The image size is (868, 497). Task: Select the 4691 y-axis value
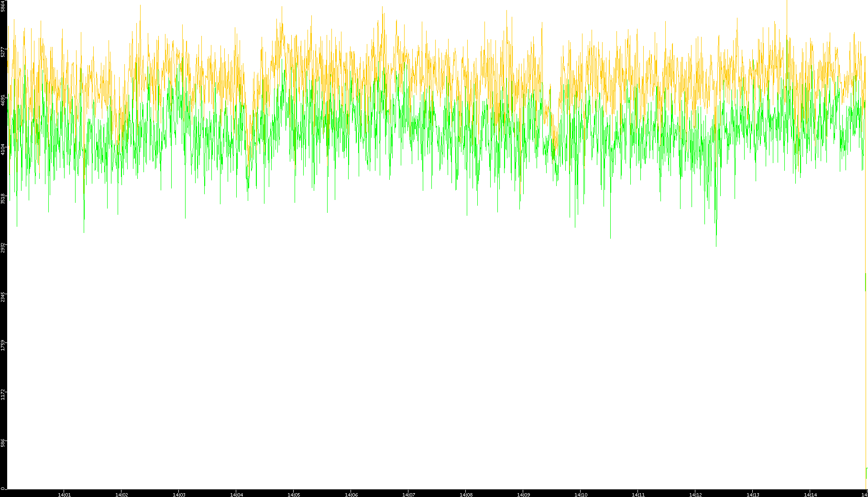click(3, 100)
